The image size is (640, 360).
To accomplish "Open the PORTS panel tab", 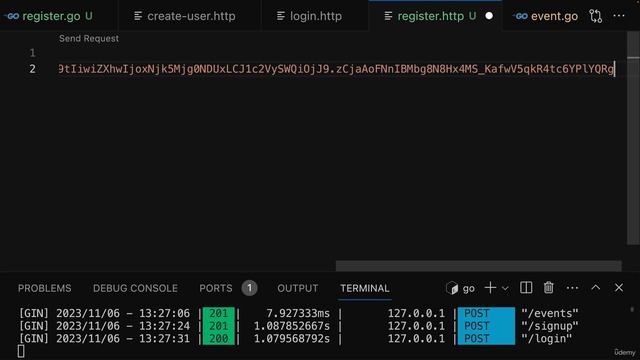I will pos(216,288).
